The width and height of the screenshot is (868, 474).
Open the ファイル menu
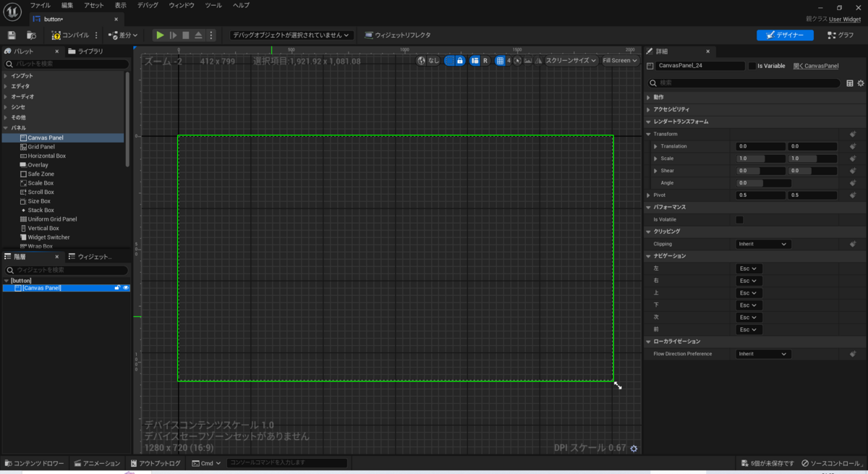(x=40, y=5)
